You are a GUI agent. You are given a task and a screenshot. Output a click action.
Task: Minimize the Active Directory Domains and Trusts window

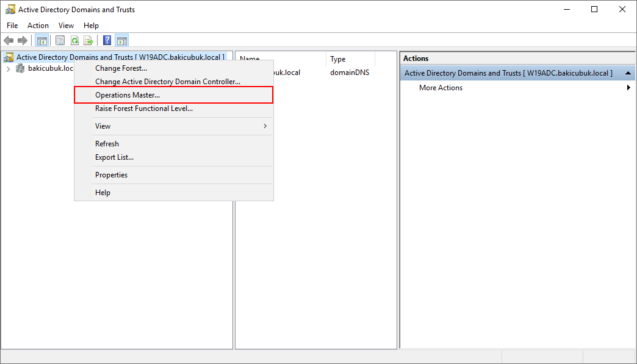(567, 9)
